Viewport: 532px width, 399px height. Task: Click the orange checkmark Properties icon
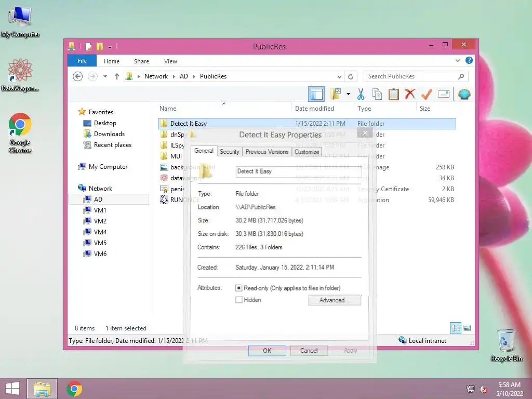pos(427,95)
